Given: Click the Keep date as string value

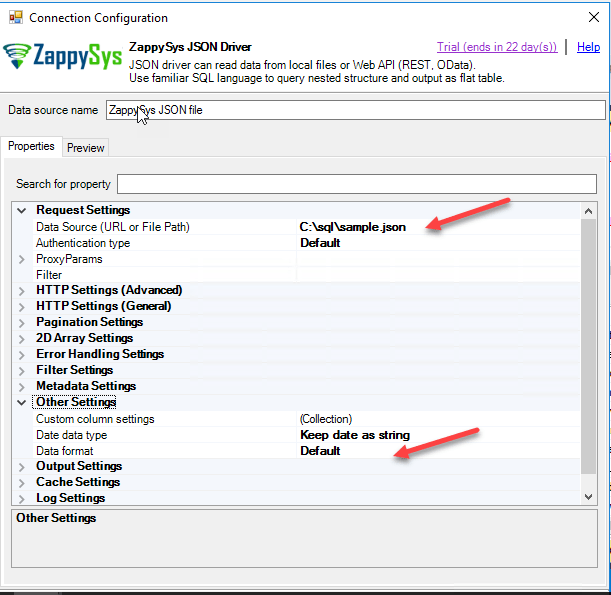Looking at the screenshot, I should click(355, 435).
